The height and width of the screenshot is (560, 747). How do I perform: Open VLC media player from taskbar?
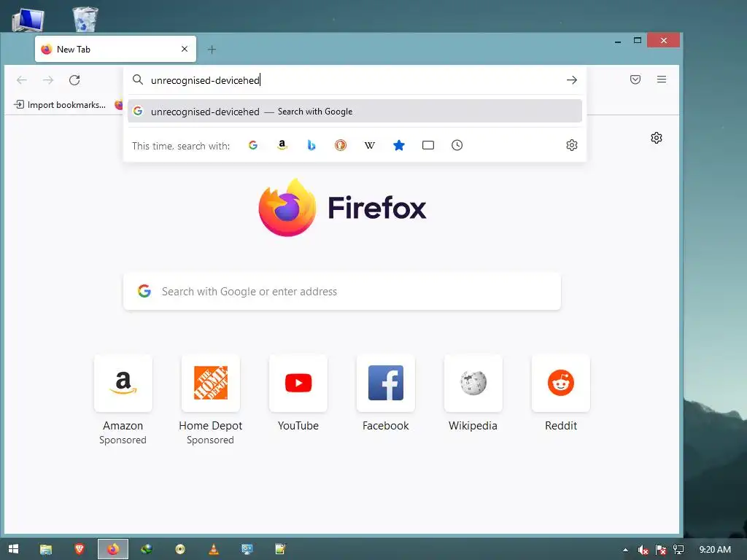coord(214,549)
